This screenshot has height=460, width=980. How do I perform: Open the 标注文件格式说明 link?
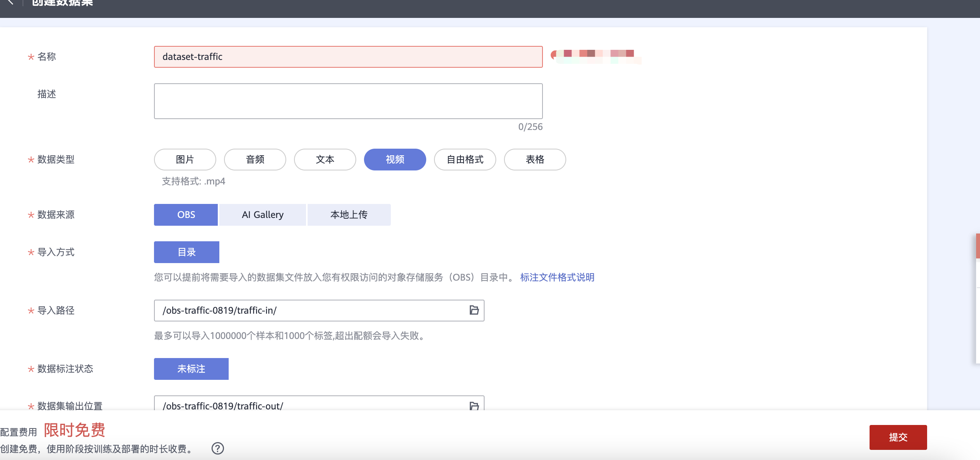coord(557,277)
